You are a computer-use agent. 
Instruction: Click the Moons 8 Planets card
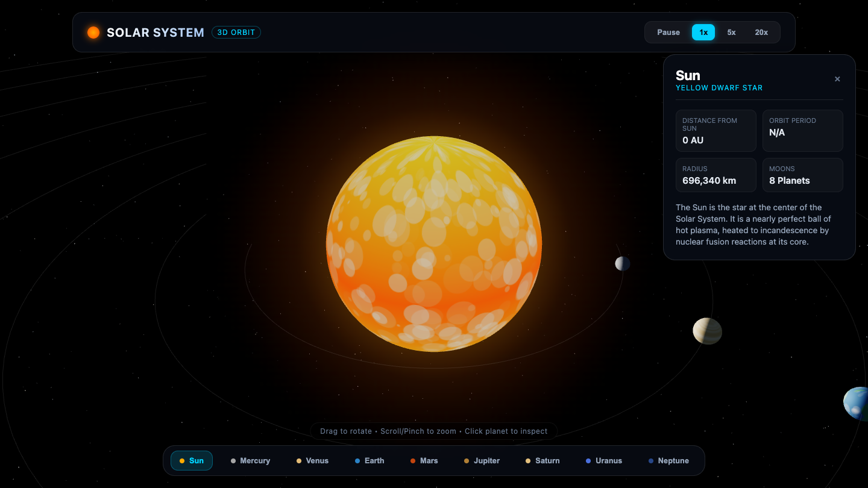pos(803,175)
